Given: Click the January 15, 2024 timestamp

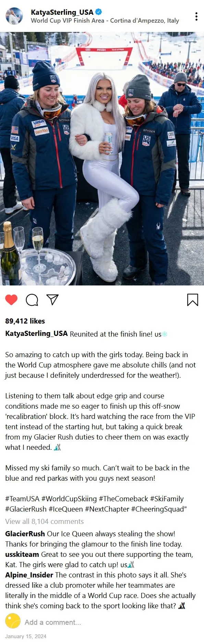Looking at the screenshot, I should click(26, 636).
